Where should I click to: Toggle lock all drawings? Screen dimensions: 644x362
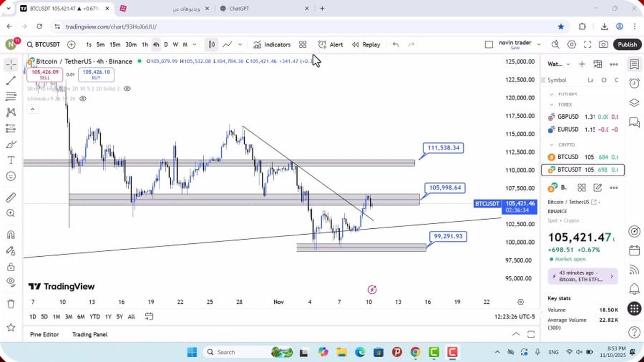[x=11, y=266]
